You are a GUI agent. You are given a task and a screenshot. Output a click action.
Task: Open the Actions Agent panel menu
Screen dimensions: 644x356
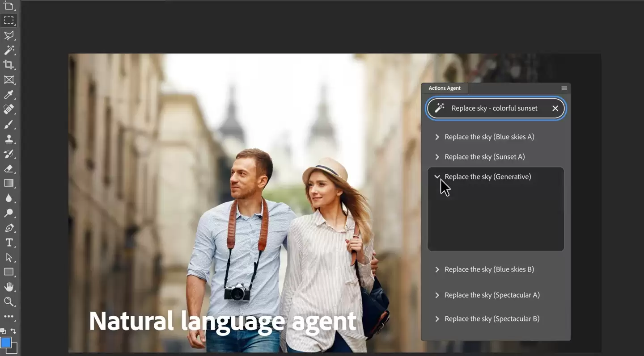564,88
